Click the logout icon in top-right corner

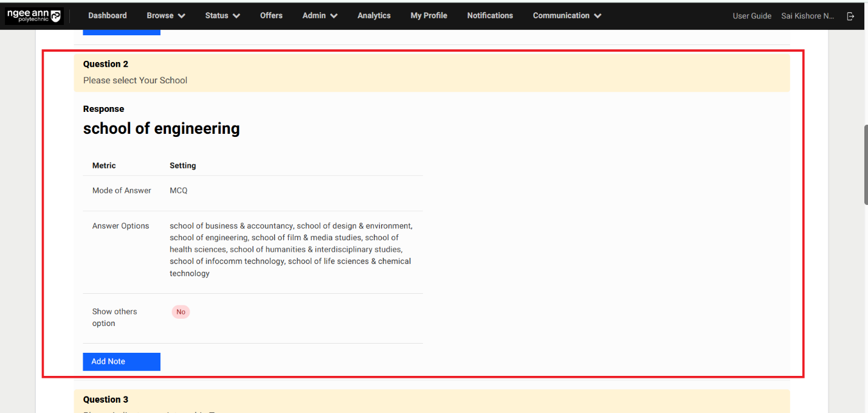[x=850, y=16]
